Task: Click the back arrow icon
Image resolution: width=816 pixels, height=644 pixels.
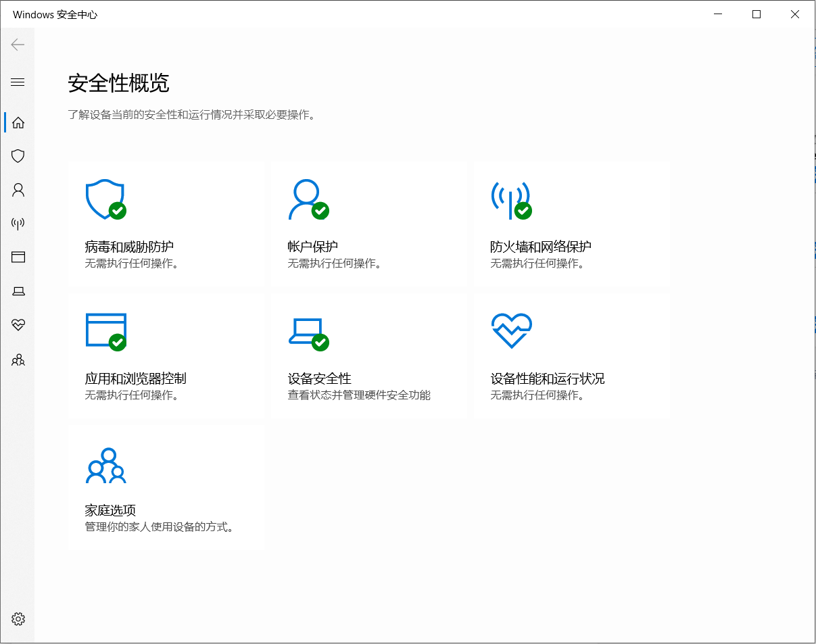Action: [18, 45]
